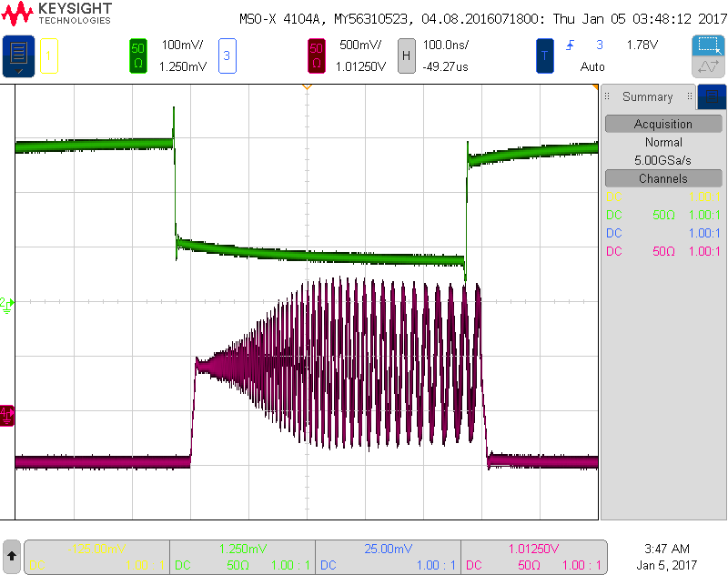Click the Normal acquisition mode text
The image size is (728, 575).
663,143
